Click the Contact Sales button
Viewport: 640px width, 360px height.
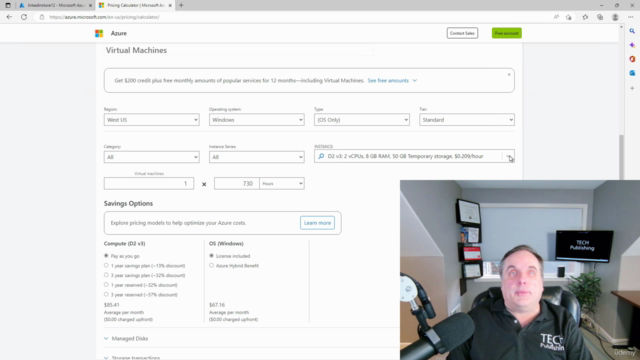[462, 33]
